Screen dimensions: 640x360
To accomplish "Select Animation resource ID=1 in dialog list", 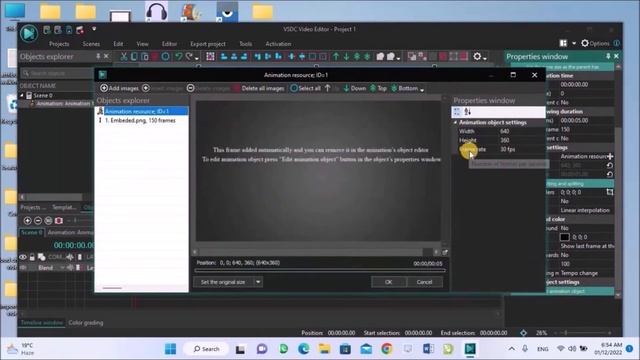I will pyautogui.click(x=142, y=111).
